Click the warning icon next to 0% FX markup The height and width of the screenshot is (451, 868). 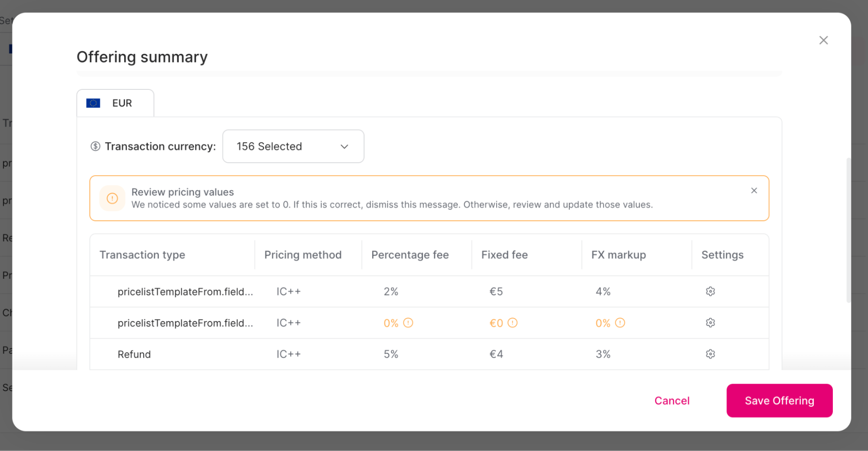click(621, 323)
